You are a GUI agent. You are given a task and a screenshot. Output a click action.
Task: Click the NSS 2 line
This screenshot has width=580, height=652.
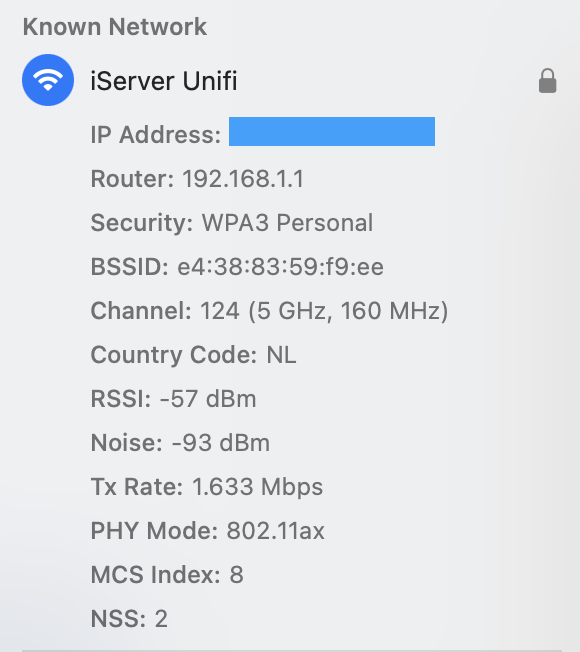[129, 619]
